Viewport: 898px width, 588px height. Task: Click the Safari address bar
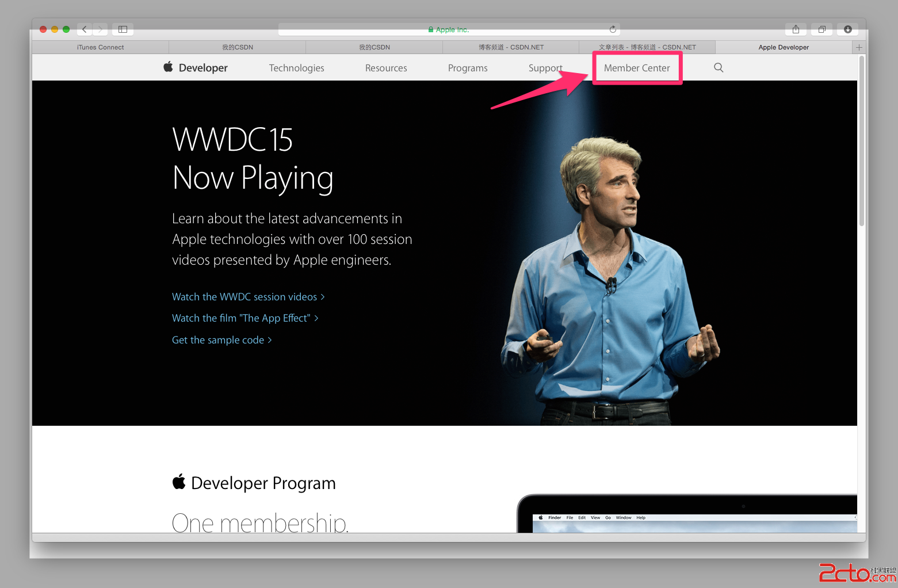(x=449, y=29)
